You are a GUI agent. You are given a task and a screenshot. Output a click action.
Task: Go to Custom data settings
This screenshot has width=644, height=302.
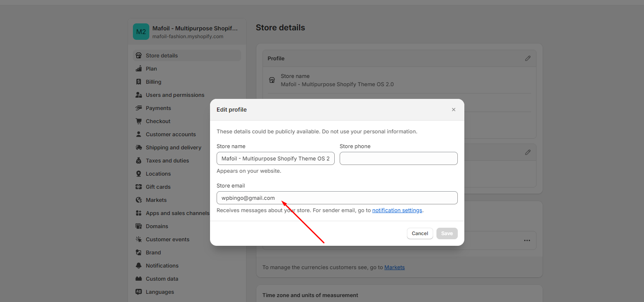187,279
